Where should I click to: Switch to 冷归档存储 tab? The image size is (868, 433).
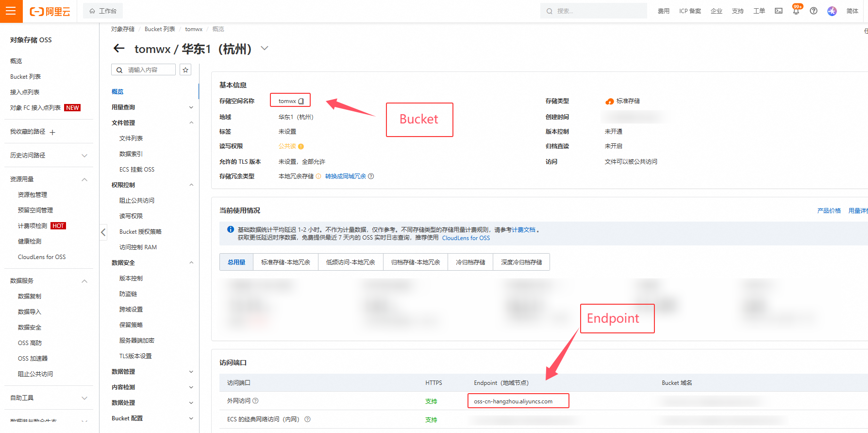coord(470,262)
